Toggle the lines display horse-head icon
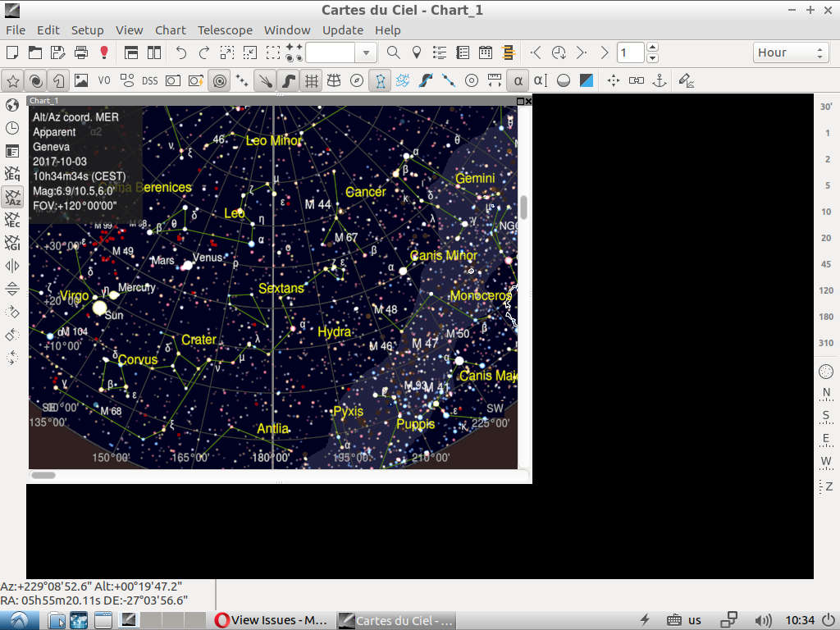840x630 pixels. [x=58, y=81]
